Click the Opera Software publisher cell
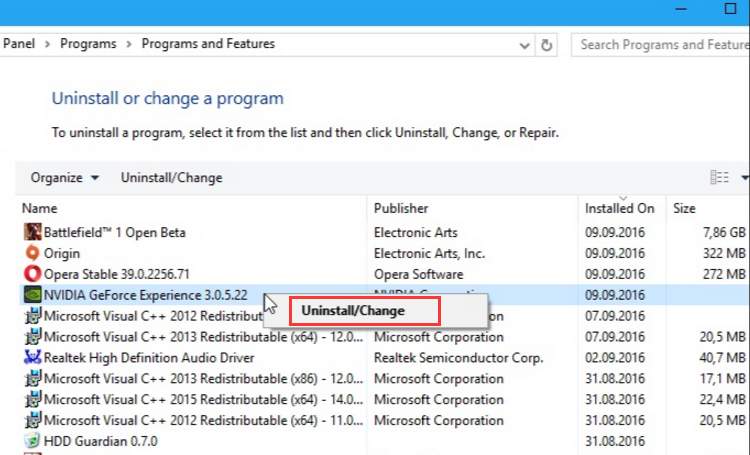The width and height of the screenshot is (750, 455). coord(418,274)
